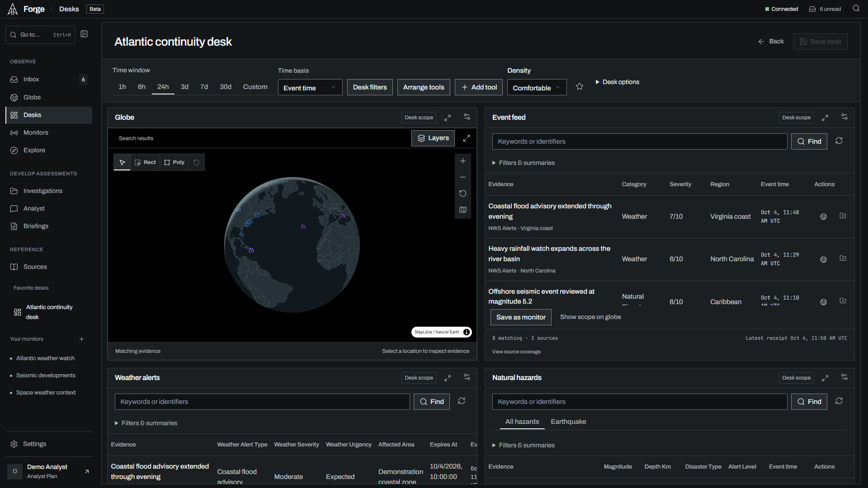Viewport: 868px width, 488px height.
Task: Toggle Desk scope on Natural hazards
Action: click(x=796, y=378)
